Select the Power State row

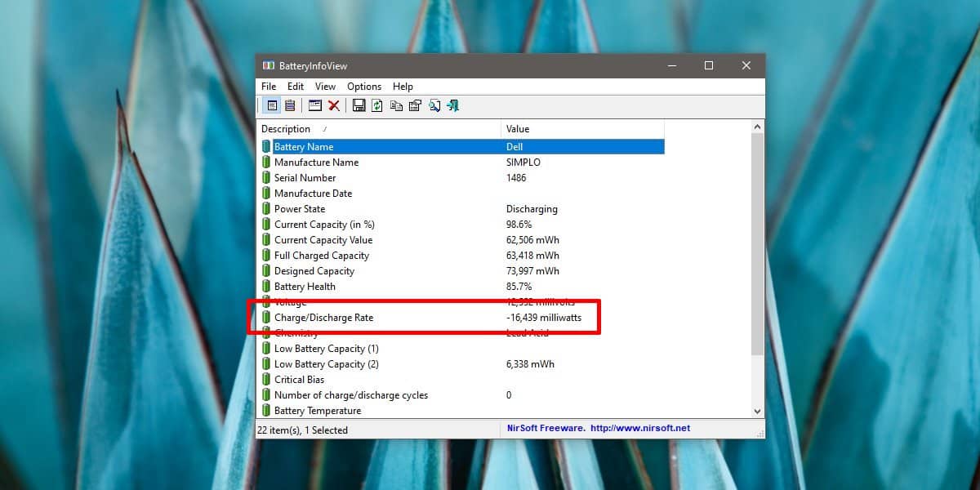pos(461,209)
